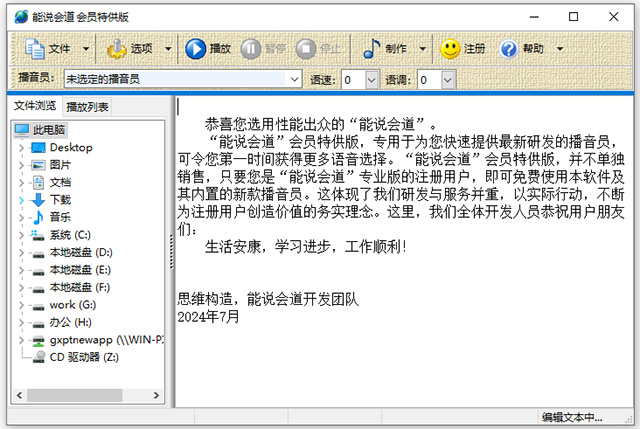The image size is (640, 429).
Task: Expand the 系统 (C:) node
Action: (21, 235)
